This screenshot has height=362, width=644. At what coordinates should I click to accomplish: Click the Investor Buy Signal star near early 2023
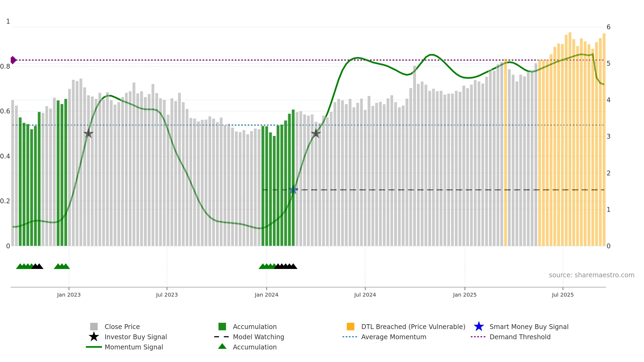tap(88, 133)
